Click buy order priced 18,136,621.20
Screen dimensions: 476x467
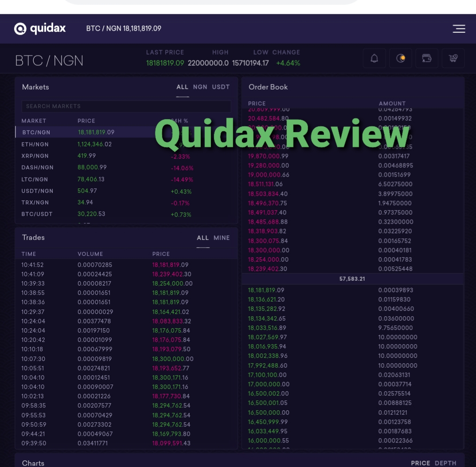coord(353,300)
